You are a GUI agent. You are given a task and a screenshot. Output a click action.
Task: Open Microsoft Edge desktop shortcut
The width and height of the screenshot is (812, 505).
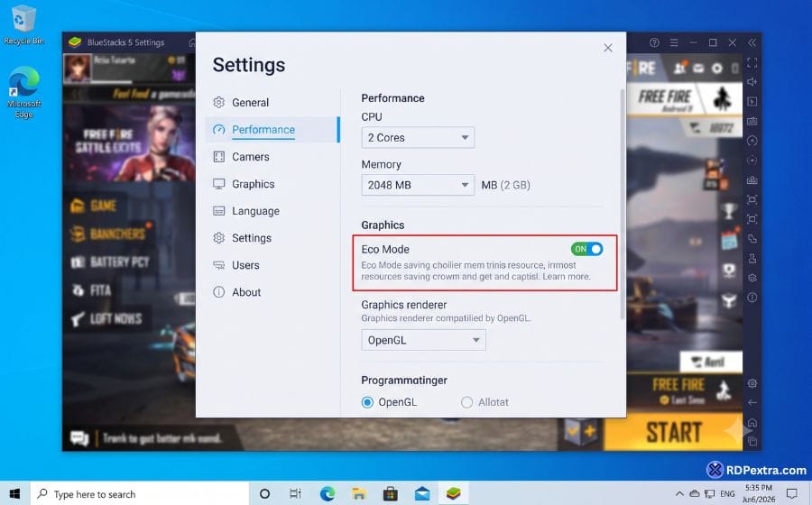pos(23,92)
